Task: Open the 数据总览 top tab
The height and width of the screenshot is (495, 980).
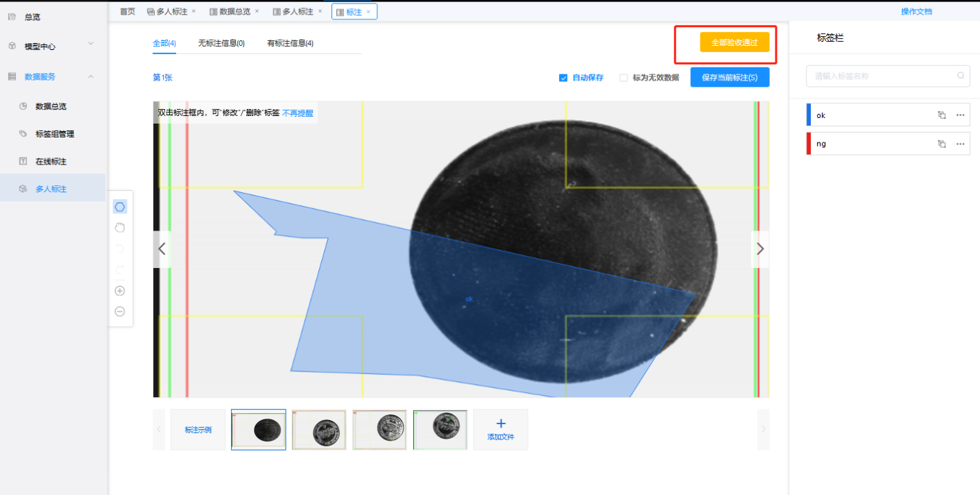Action: pos(234,11)
